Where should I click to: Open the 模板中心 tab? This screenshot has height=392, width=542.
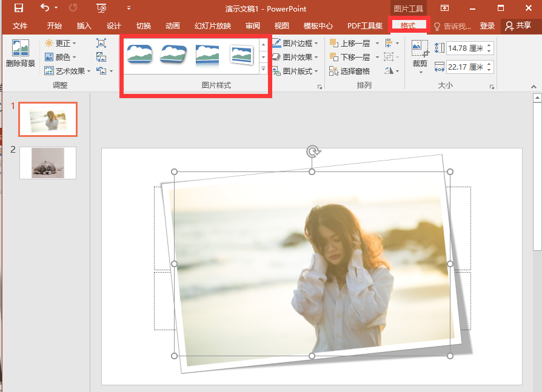click(318, 26)
